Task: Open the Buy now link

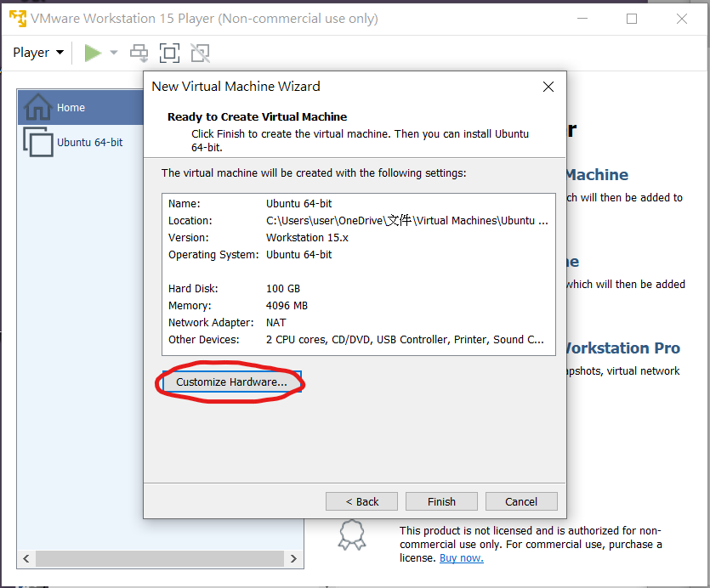Action: [462, 558]
